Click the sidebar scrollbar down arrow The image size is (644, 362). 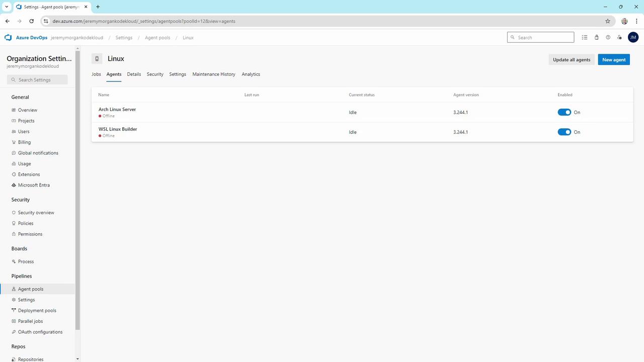77,359
